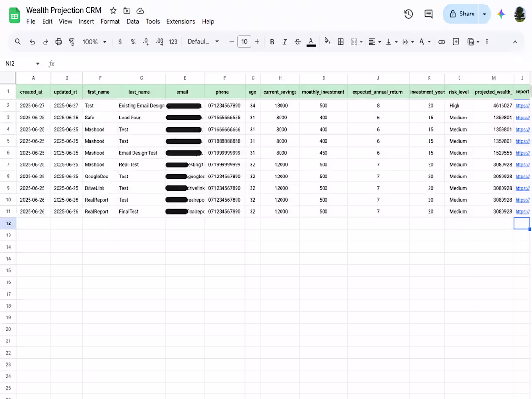Screen dimensions: 532x399
Task: Click the move to folder icon
Action: [127, 11]
